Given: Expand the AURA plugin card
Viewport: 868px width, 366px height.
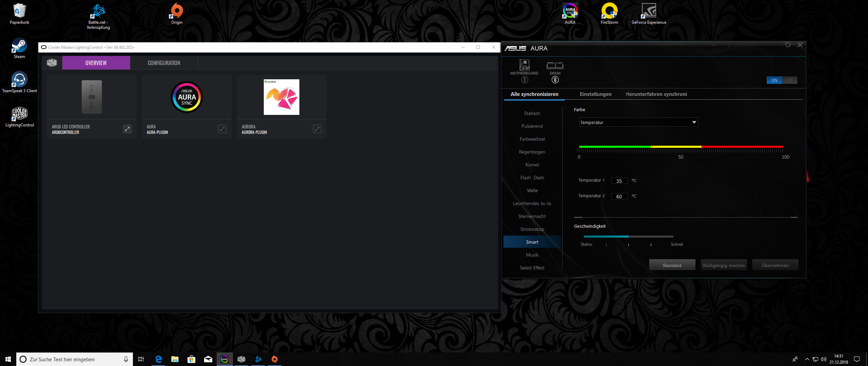Looking at the screenshot, I should pyautogui.click(x=222, y=129).
